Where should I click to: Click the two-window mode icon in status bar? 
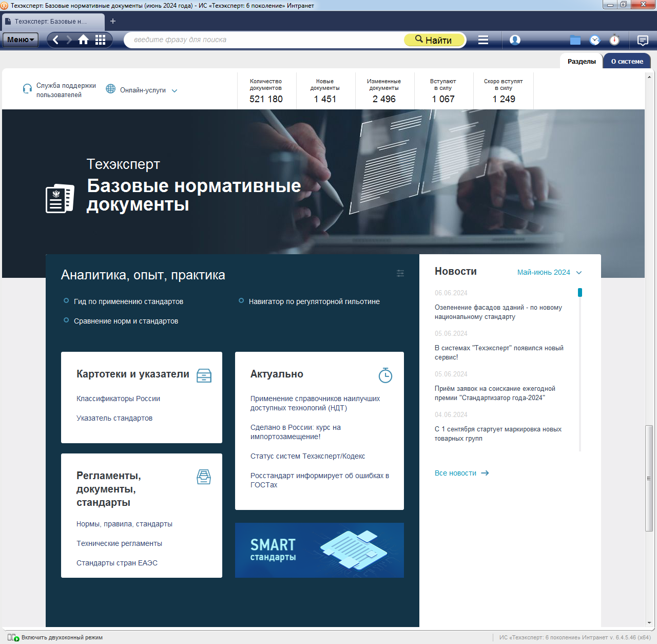coord(13,637)
